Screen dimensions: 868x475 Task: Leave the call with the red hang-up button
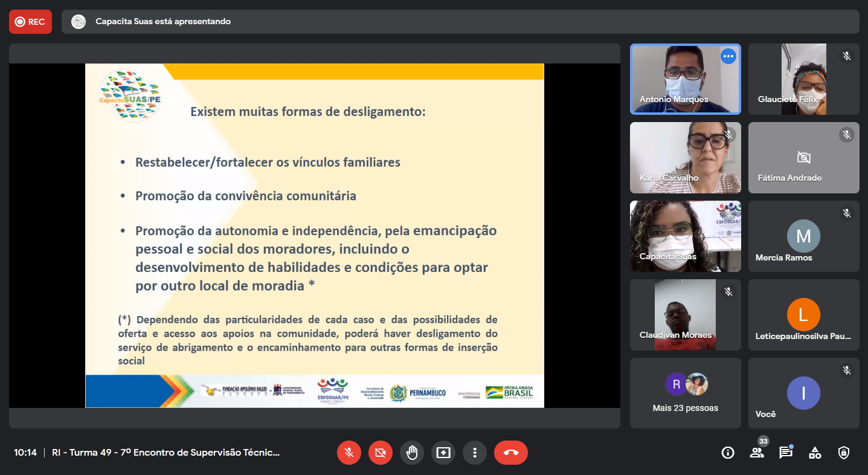[510, 453]
